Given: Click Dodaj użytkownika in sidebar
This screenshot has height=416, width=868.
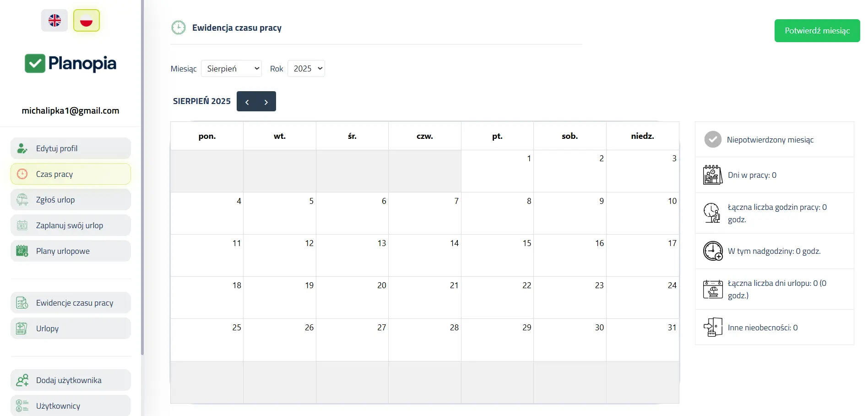Looking at the screenshot, I should pos(71,380).
